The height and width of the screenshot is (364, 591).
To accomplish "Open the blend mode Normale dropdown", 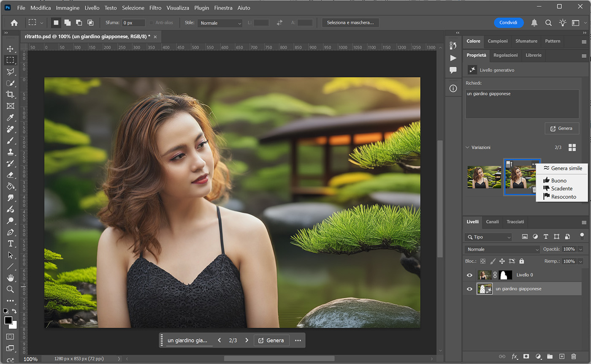I will click(x=502, y=249).
